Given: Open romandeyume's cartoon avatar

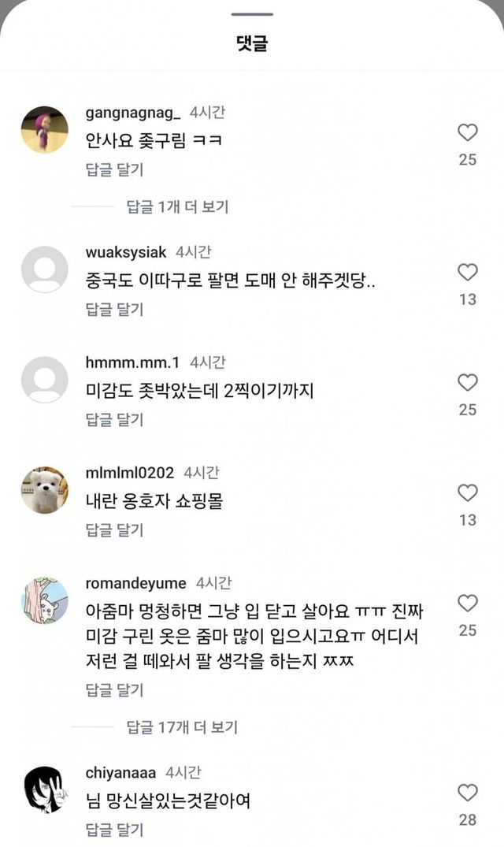Looking at the screenshot, I should click(45, 600).
